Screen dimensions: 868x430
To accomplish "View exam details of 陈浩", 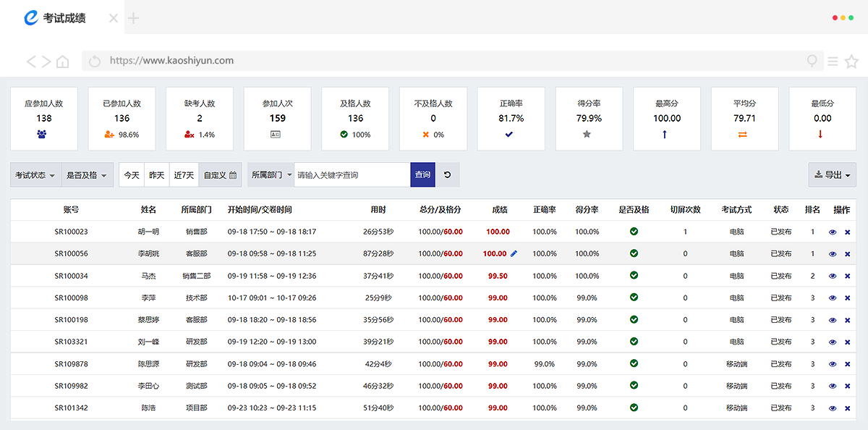I will tap(833, 408).
